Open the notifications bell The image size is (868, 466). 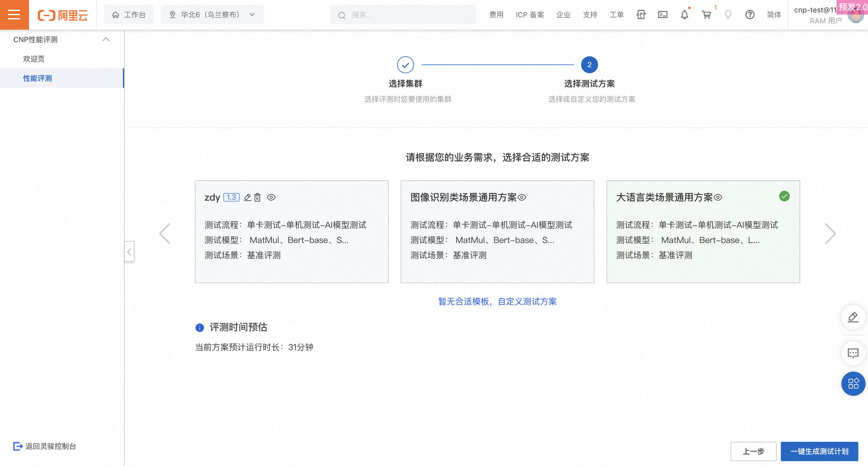pyautogui.click(x=684, y=15)
